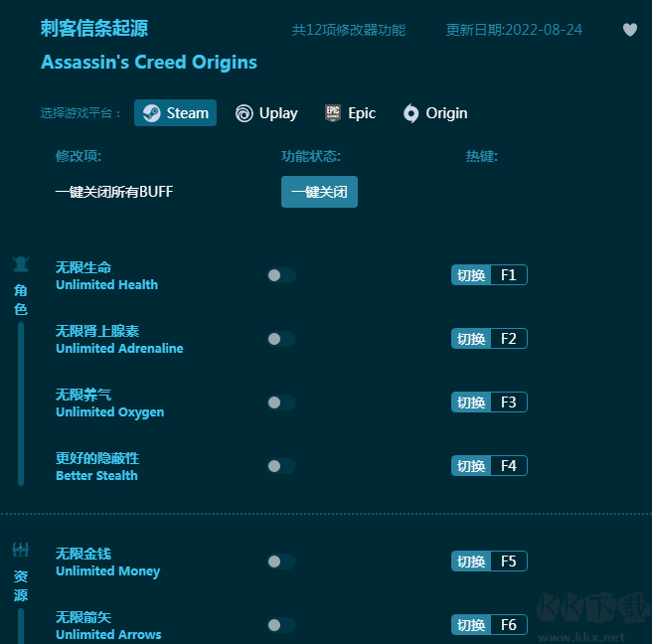This screenshot has height=644, width=652.
Task: Click the 无限生命 Unlimited Health label
Action: (x=107, y=275)
